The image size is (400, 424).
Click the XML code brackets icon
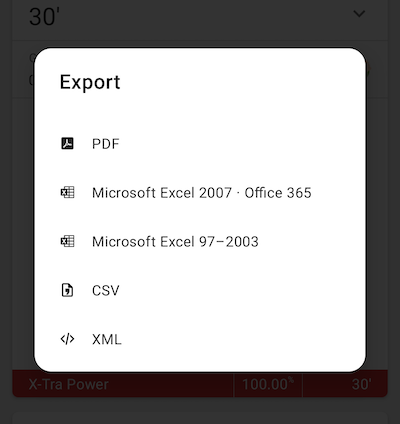pos(67,339)
